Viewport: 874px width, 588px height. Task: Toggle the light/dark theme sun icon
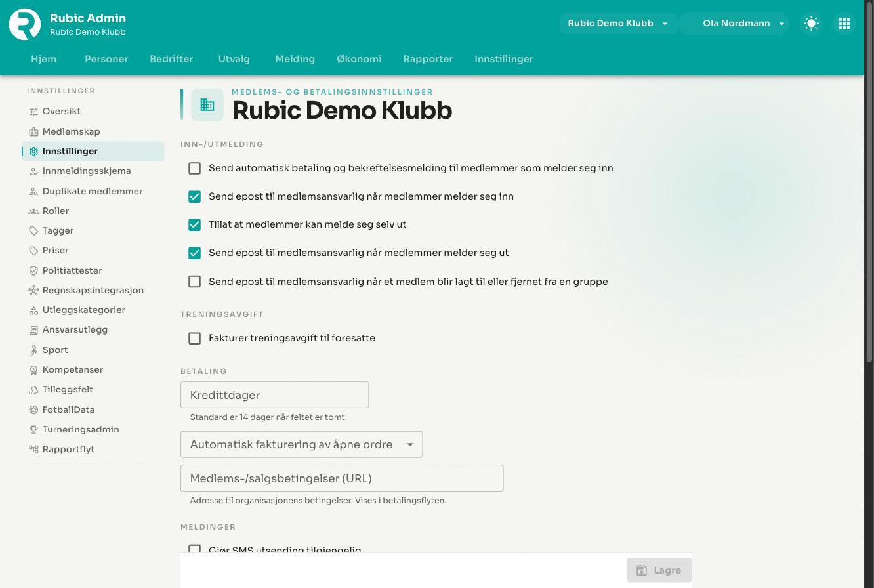point(811,24)
